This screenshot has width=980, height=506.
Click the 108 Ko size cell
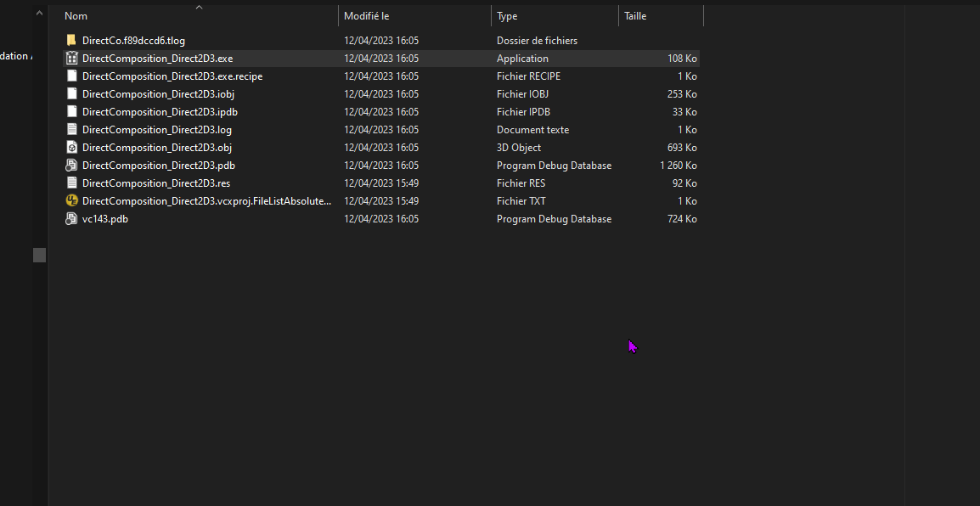682,58
